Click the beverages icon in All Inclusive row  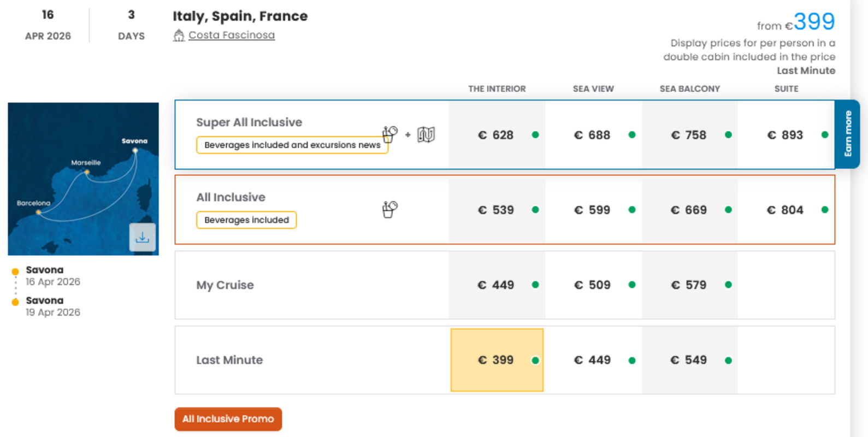pyautogui.click(x=389, y=209)
